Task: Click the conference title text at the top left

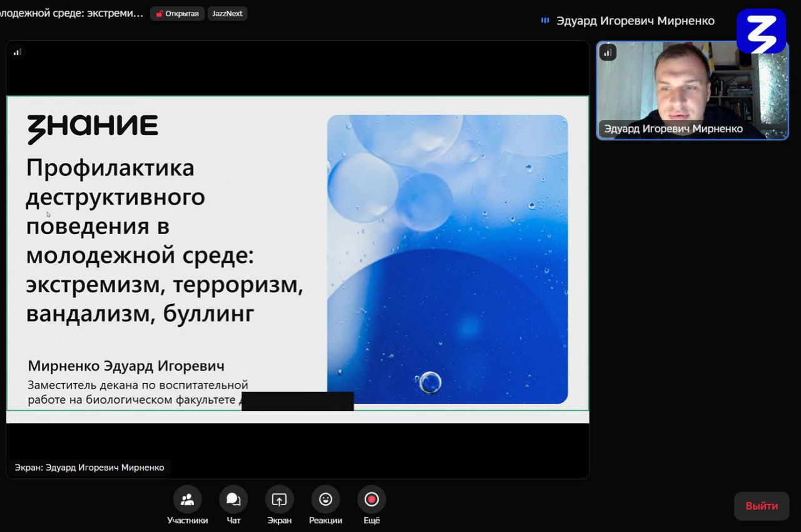Action: coord(71,13)
